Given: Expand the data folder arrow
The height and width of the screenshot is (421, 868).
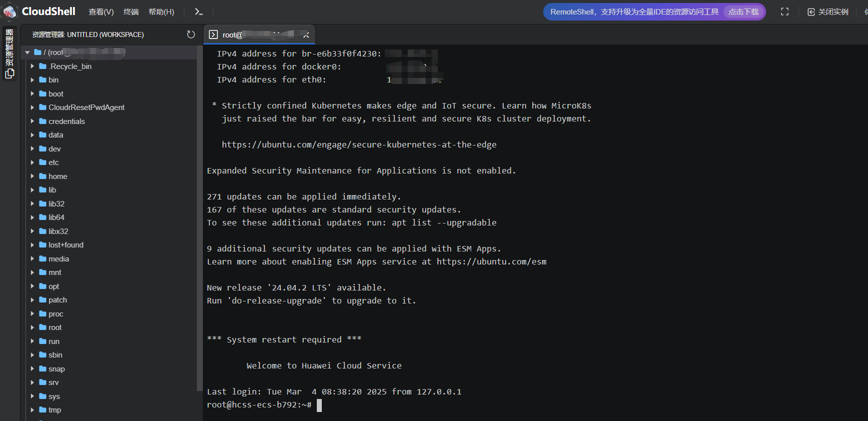Looking at the screenshot, I should click(x=32, y=135).
